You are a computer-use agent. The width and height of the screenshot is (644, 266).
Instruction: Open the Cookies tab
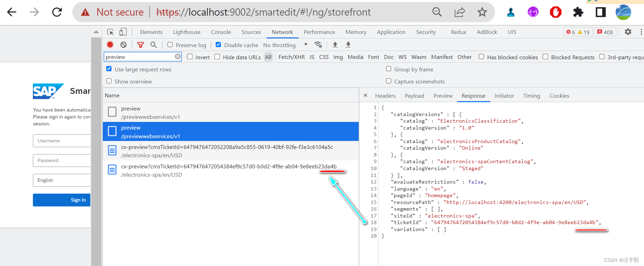coord(559,96)
